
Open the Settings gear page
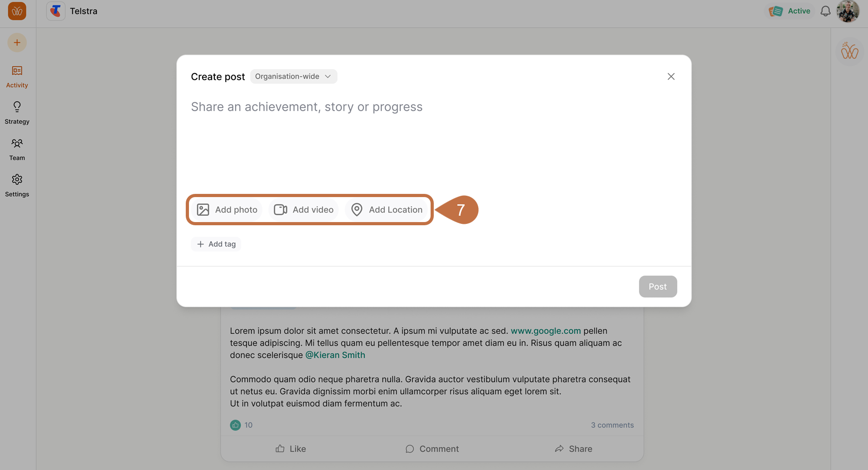pos(17,185)
